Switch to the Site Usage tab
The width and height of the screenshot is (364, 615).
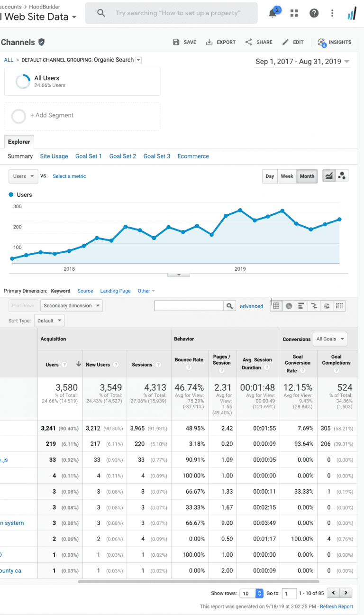coord(54,156)
